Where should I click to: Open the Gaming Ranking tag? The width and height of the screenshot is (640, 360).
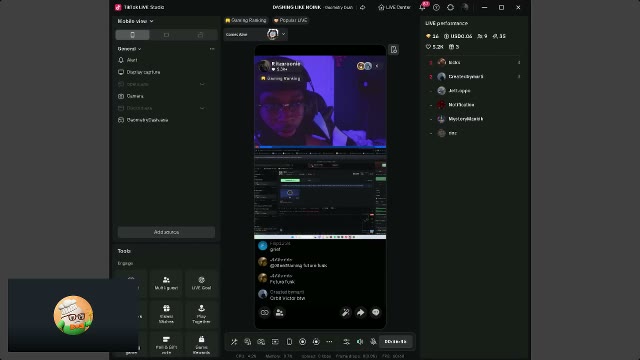click(x=246, y=20)
